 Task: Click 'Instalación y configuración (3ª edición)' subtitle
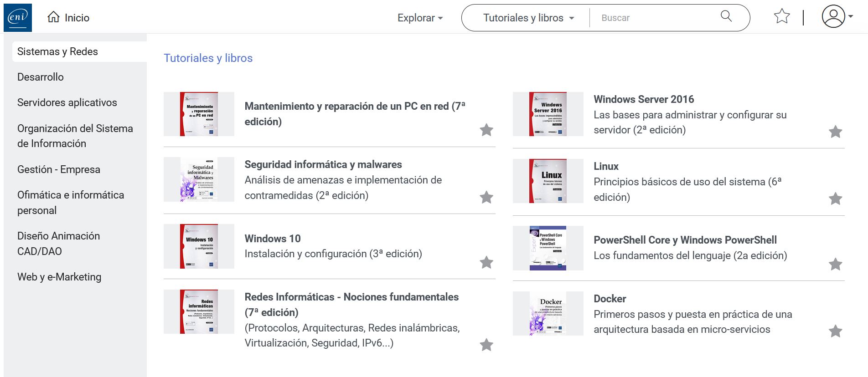point(333,254)
